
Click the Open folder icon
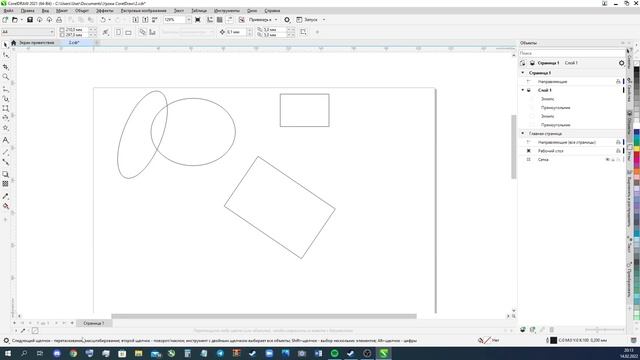[x=15, y=20]
